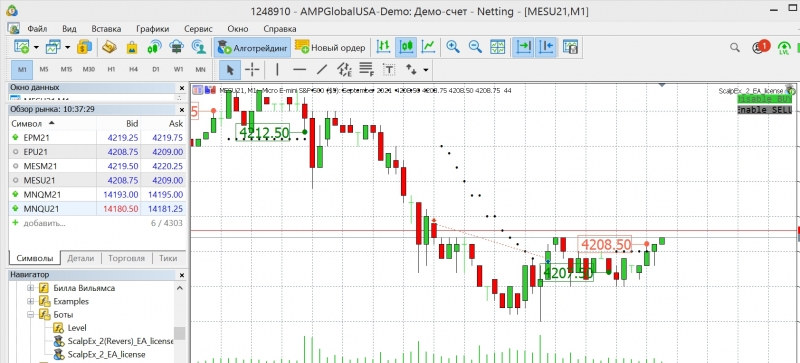Screen dimensions: 800x363
Task: Select MNQU21 row in market watch
Action: pos(96,209)
